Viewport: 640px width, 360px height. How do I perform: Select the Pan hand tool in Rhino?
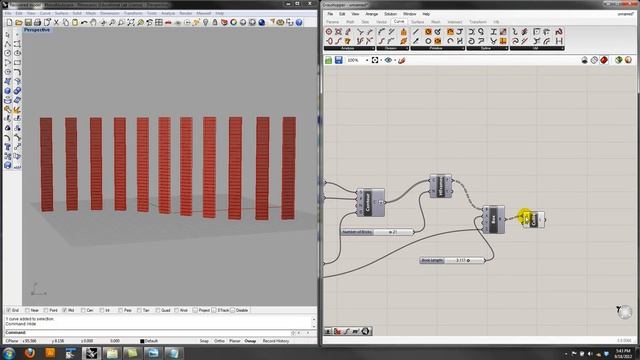point(93,22)
